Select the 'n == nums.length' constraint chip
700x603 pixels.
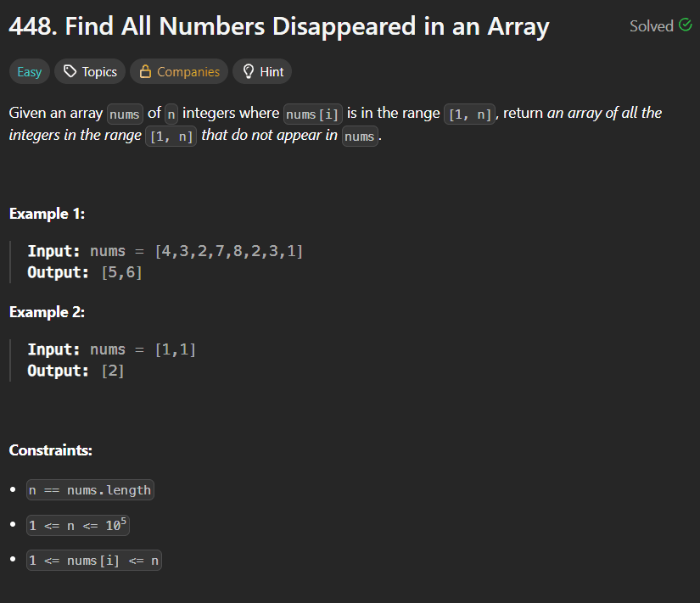click(89, 489)
